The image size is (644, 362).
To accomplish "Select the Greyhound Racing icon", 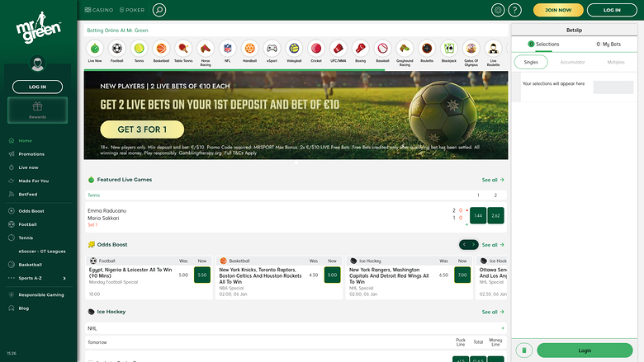I will 405,49.
